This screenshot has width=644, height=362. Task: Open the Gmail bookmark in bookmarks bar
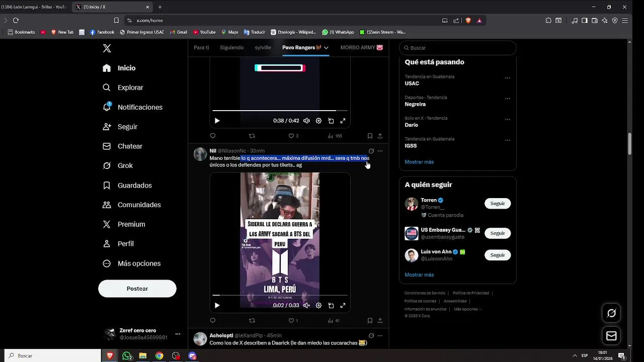pyautogui.click(x=179, y=32)
